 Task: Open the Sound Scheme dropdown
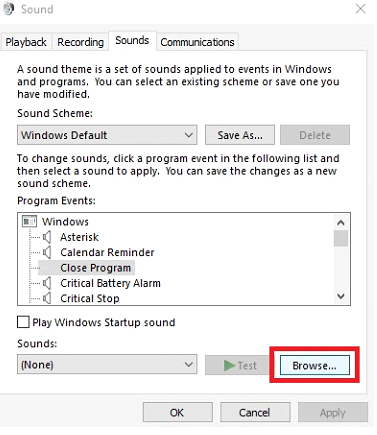107,135
